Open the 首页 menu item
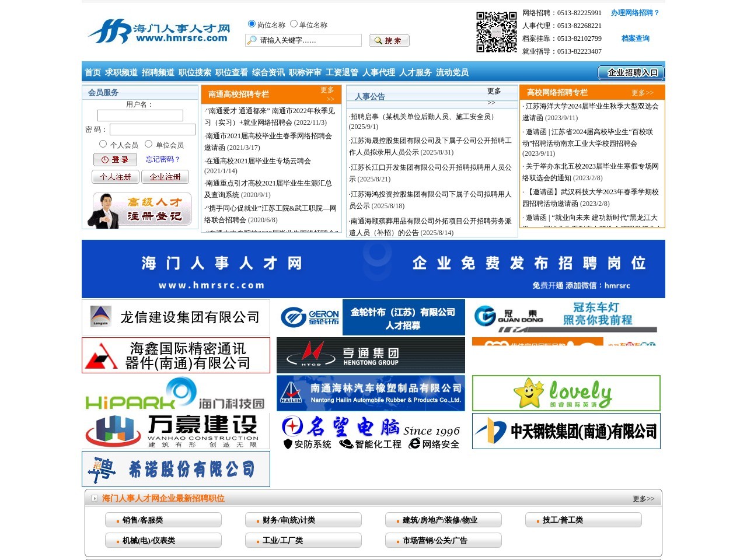Screen dimensions: 747x560 [92, 72]
